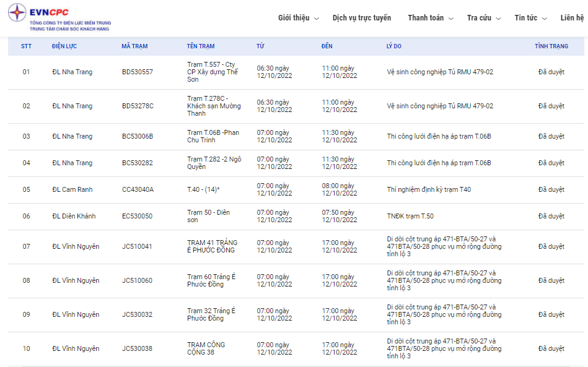The image size is (588, 367).
Task: Expand the Tin tức menu
Action: 530,18
